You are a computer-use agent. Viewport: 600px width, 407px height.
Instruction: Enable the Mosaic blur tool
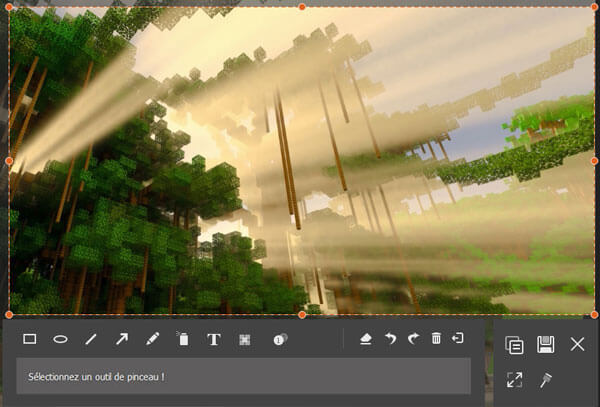(x=245, y=340)
